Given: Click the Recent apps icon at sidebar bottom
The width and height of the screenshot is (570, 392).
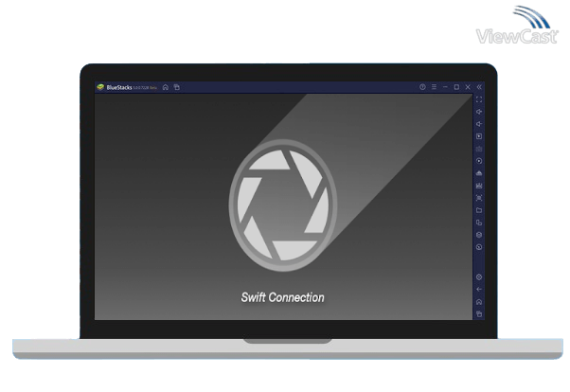Looking at the screenshot, I should point(479,313).
